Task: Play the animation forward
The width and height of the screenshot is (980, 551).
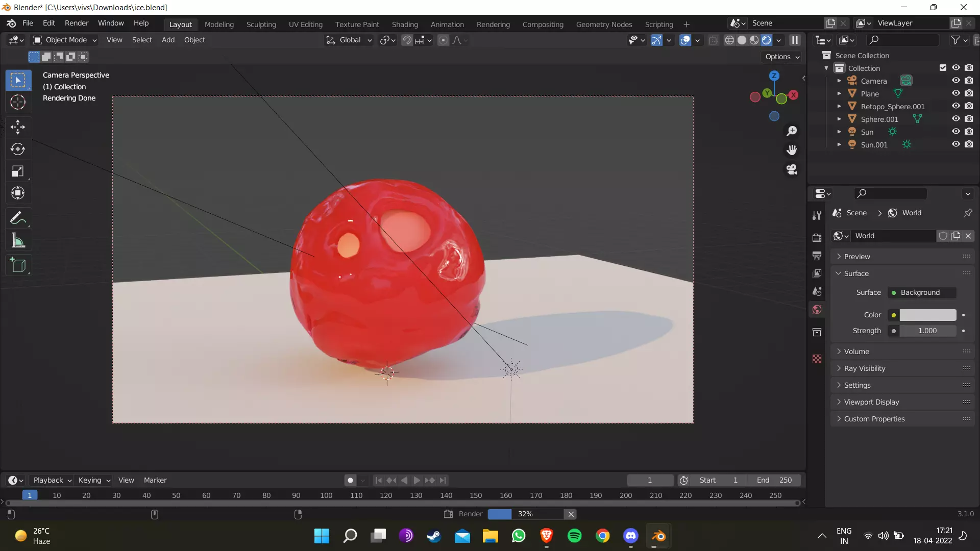Action: (x=417, y=480)
